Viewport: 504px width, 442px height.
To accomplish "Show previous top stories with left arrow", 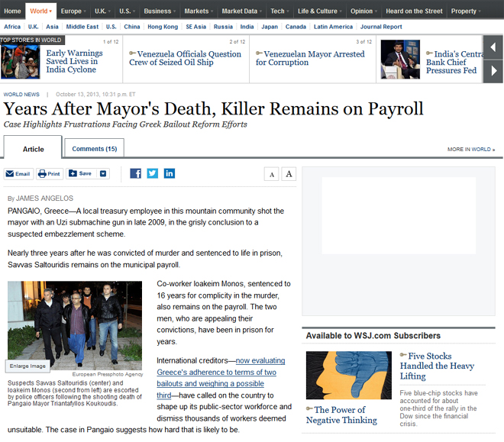I will tap(493, 48).
